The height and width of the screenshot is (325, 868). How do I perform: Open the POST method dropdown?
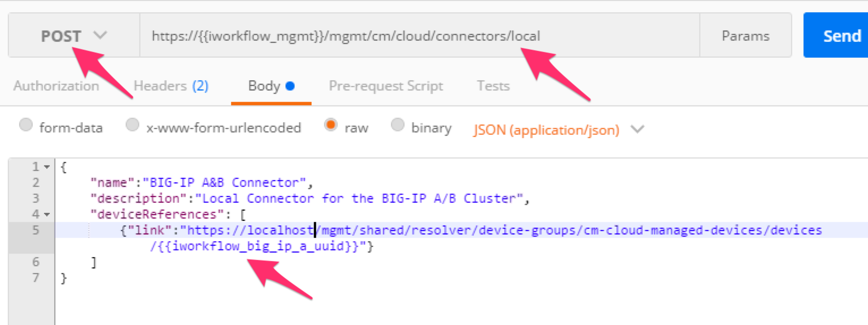[x=74, y=35]
